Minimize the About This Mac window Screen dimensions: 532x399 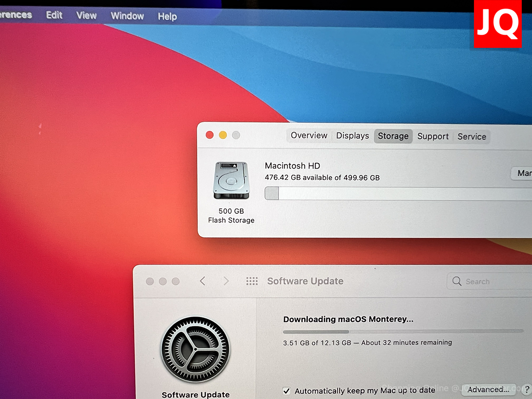(x=223, y=135)
